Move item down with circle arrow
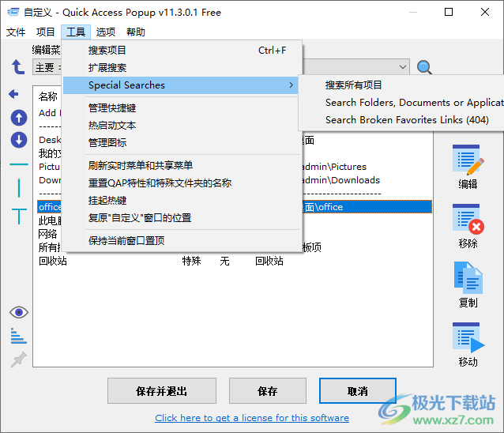 (x=19, y=140)
